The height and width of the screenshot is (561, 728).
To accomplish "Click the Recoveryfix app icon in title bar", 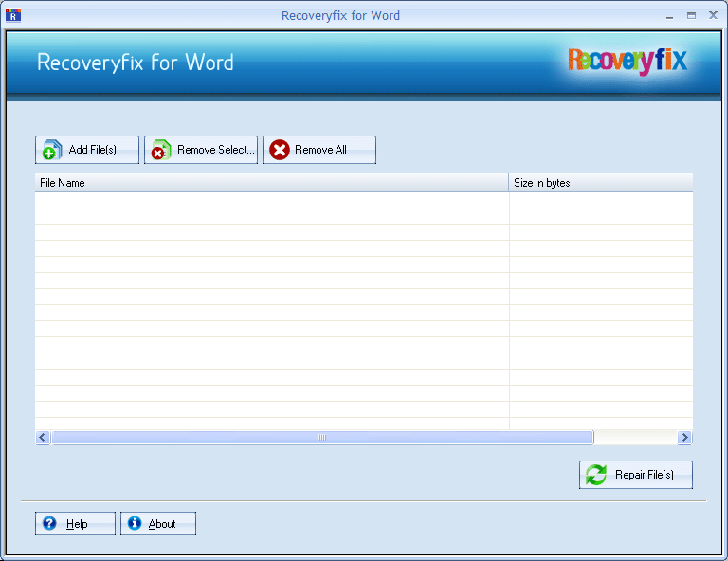I will click(x=13, y=15).
